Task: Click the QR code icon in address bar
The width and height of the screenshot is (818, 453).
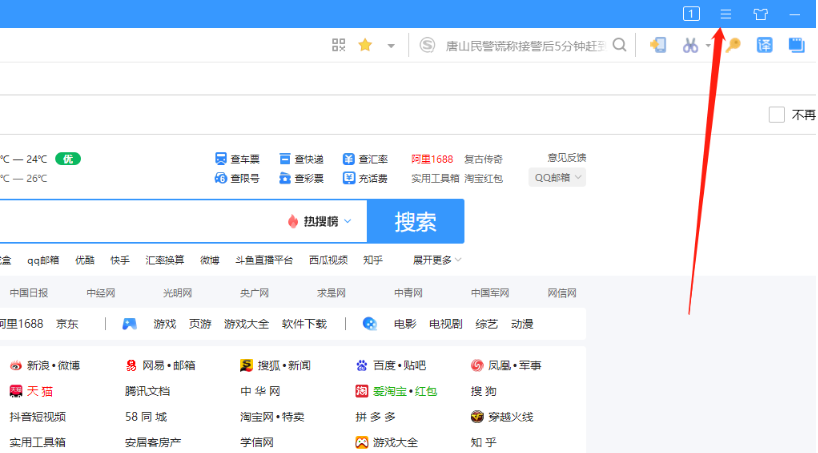Action: point(339,45)
